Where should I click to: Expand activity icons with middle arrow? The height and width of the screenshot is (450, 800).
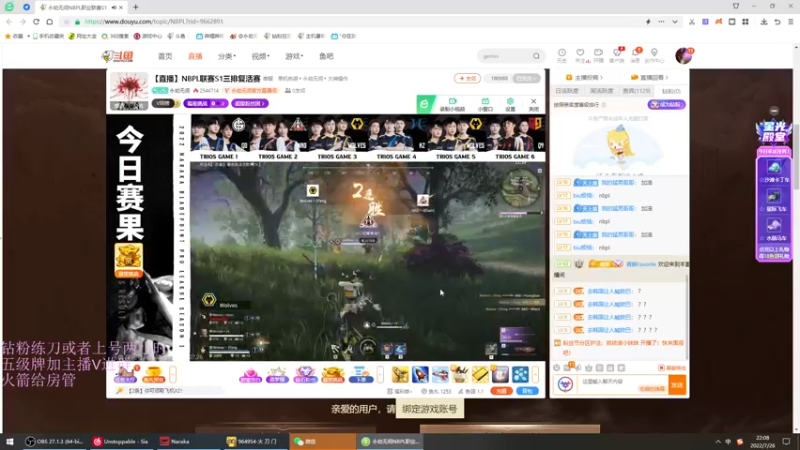380,375
